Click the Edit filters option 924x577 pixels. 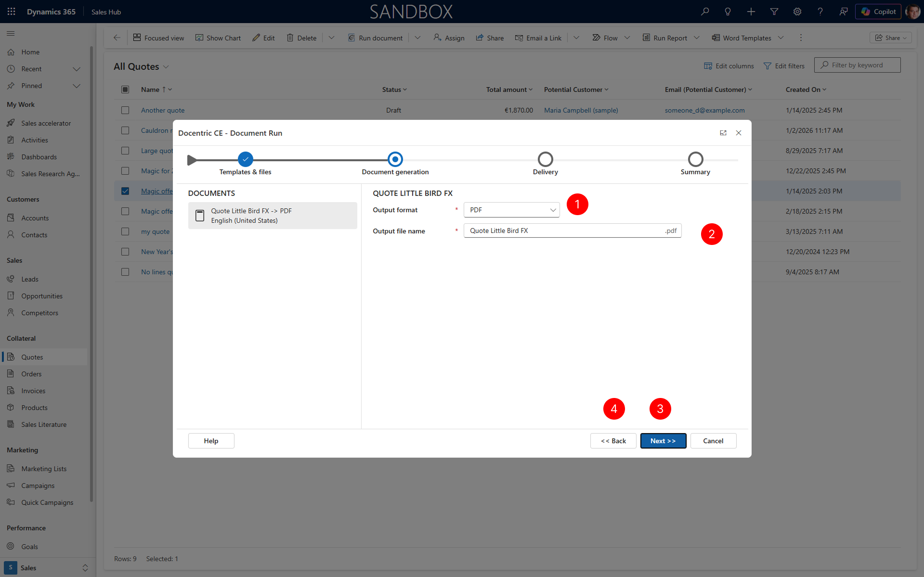[784, 66]
